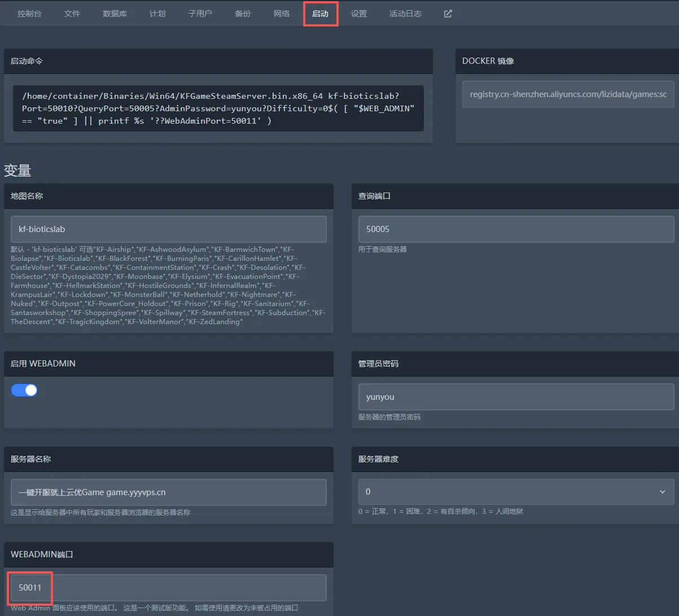The height and width of the screenshot is (616, 679).
Task: Click the WEBADMIN端口 input field
Action: click(168, 588)
